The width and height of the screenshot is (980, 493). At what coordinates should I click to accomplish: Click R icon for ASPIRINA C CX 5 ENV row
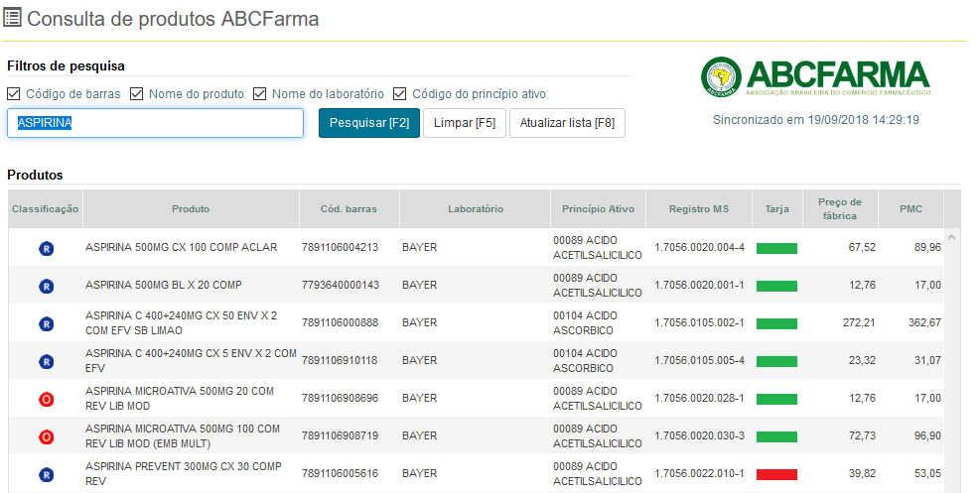pos(47,361)
